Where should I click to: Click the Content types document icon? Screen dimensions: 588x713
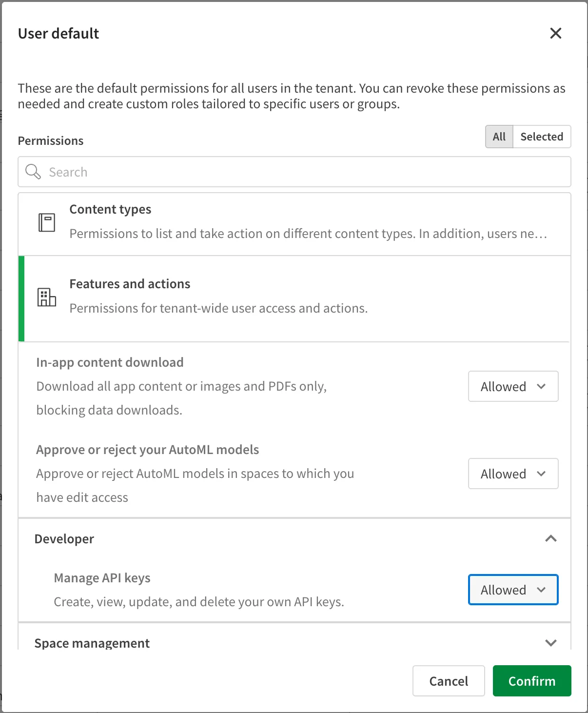(x=46, y=223)
